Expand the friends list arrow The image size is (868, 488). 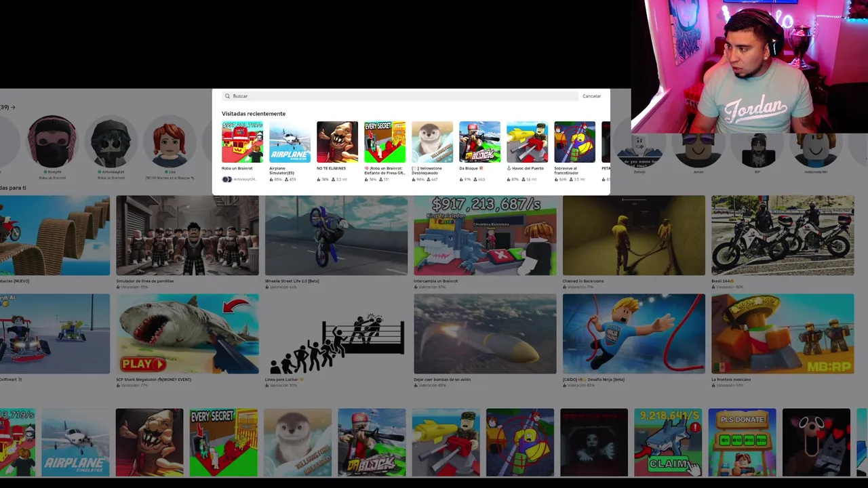[x=13, y=107]
